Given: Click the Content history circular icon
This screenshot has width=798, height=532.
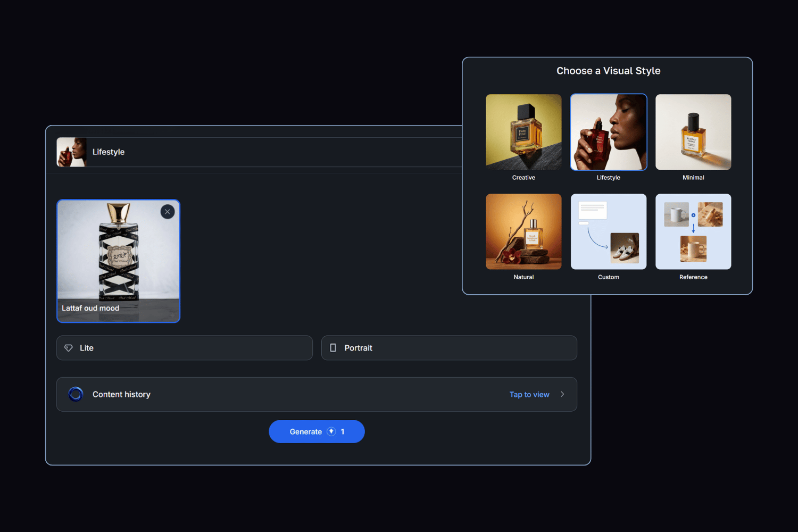Looking at the screenshot, I should coord(76,394).
